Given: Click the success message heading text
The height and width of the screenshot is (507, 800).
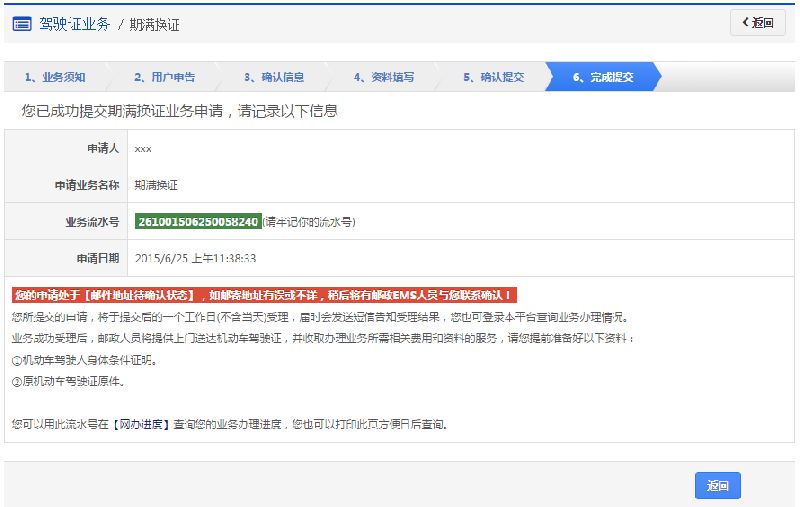Looking at the screenshot, I should pos(179,111).
